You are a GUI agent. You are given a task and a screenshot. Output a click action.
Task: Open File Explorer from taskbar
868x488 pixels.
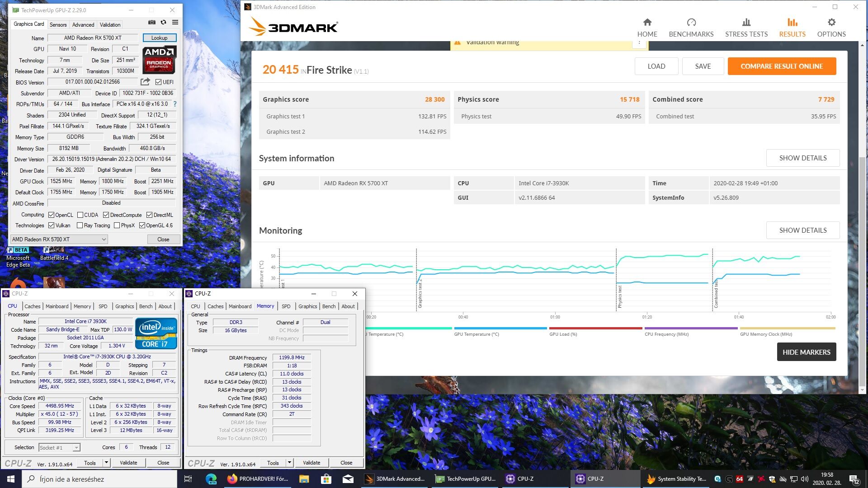pyautogui.click(x=304, y=479)
